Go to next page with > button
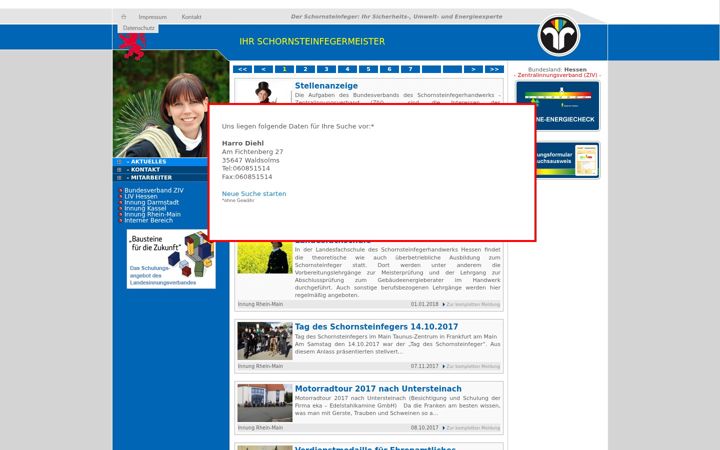Viewport: 720px width, 450px height. click(473, 69)
